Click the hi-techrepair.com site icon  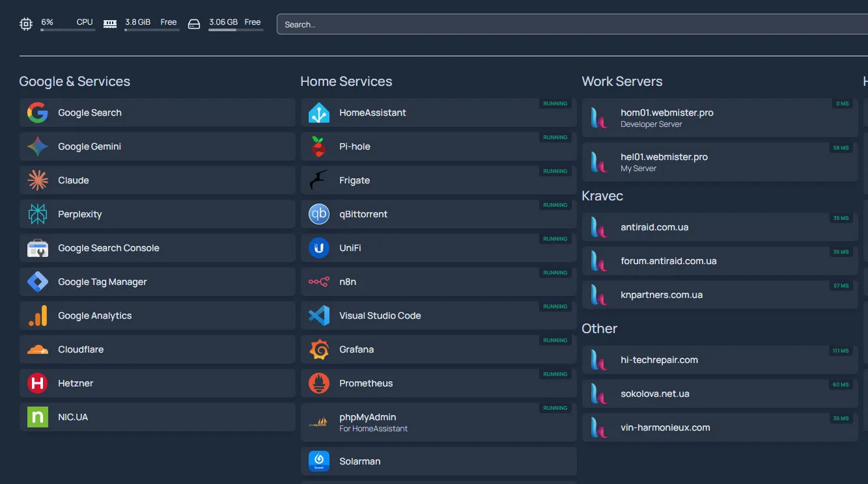[599, 360]
